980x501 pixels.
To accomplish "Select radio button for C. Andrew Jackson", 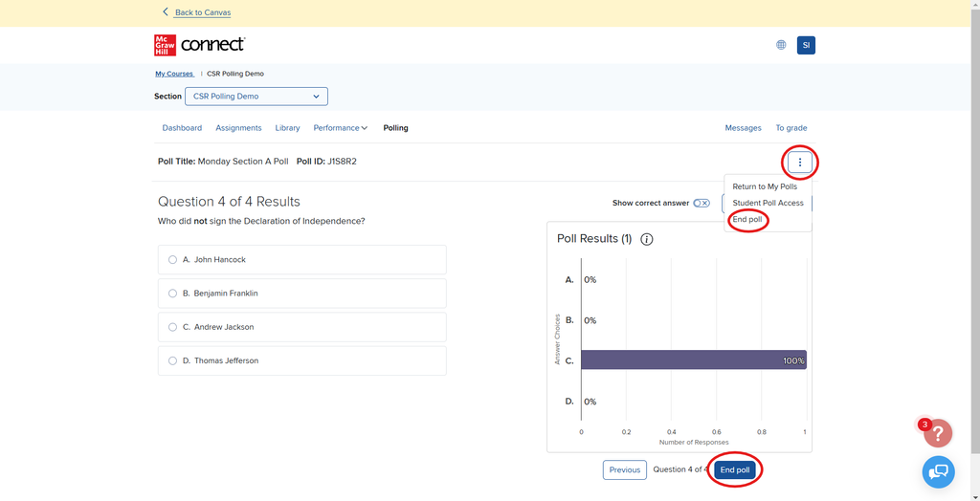I will coord(172,327).
